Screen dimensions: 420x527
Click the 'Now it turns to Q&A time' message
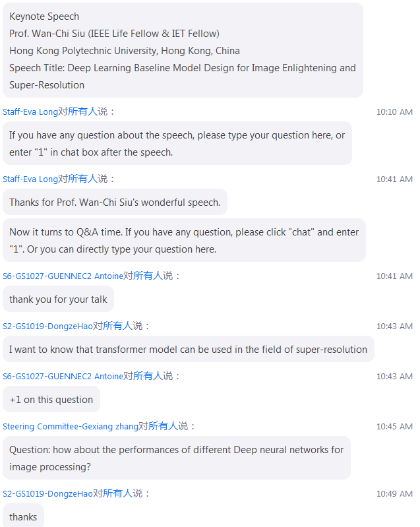point(184,241)
